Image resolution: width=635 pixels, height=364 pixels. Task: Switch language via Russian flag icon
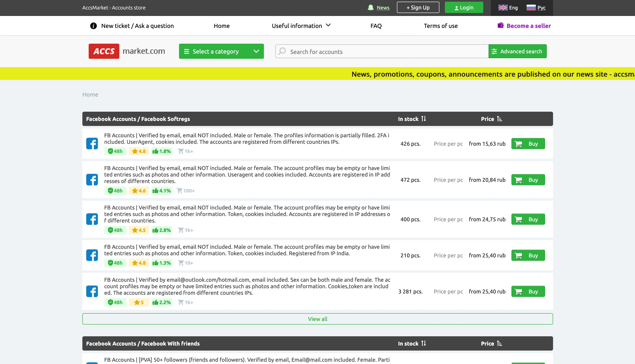[x=531, y=8]
